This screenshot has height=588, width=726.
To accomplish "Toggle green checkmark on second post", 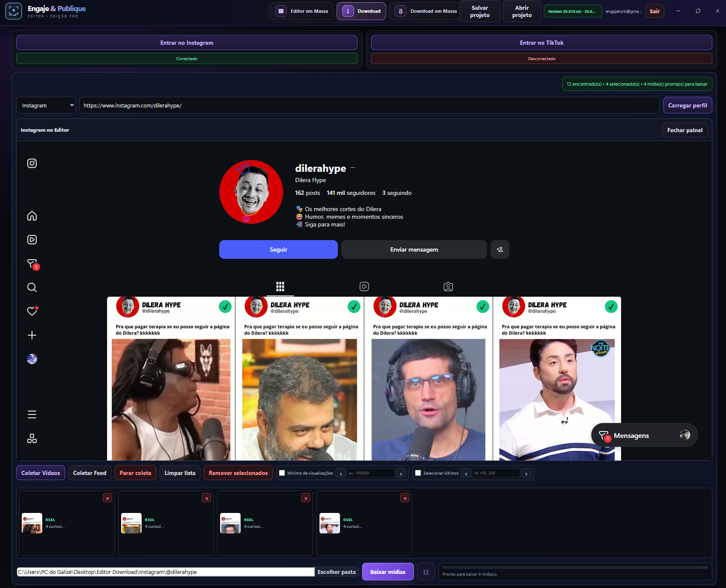I will (354, 307).
